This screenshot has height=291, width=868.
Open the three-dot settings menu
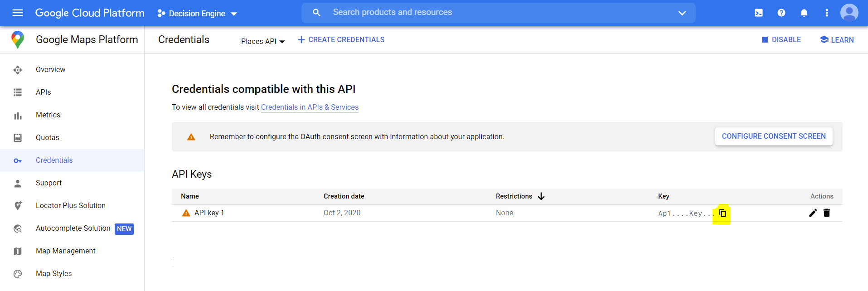point(827,13)
